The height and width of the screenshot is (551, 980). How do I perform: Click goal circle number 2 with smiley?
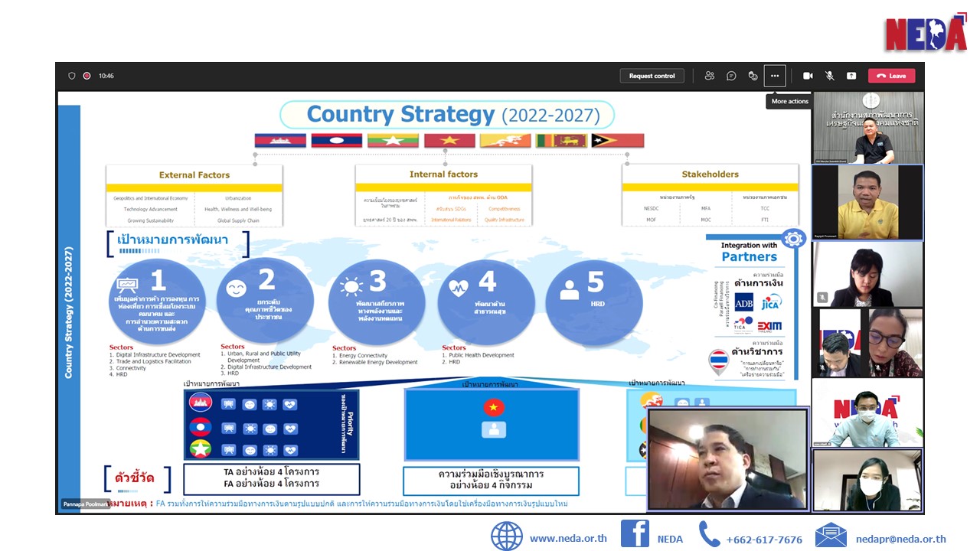click(264, 302)
